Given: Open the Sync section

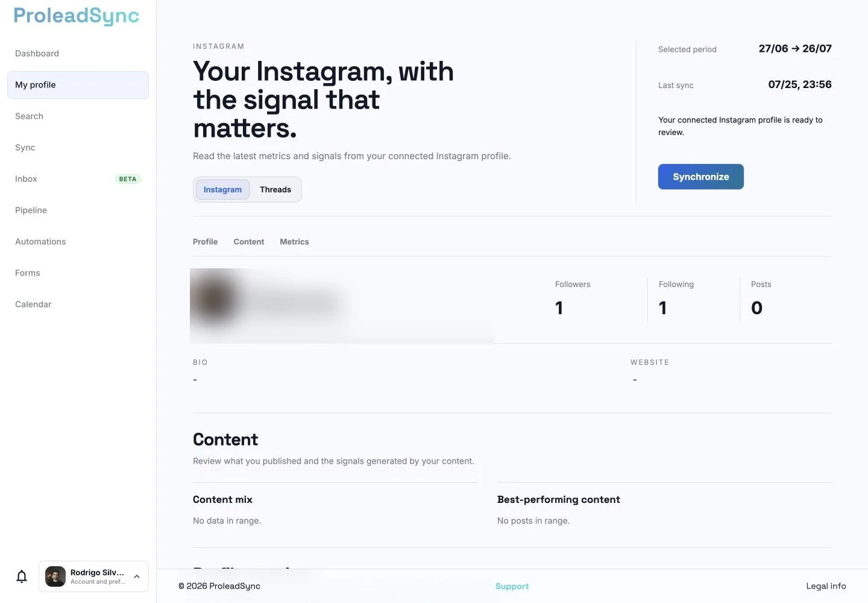Looking at the screenshot, I should click(x=78, y=148).
